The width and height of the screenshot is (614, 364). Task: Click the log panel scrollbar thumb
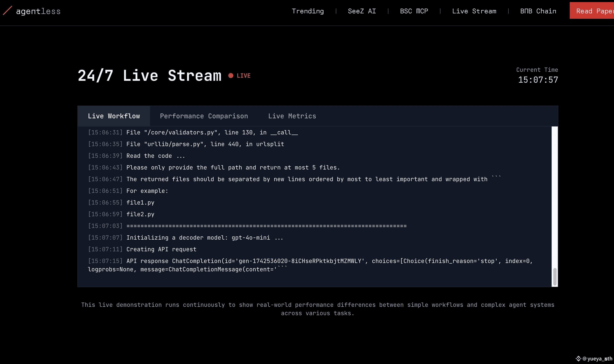click(x=555, y=277)
